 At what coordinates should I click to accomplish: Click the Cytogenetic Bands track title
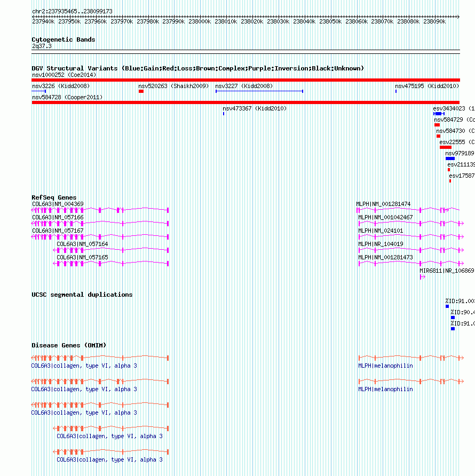click(x=64, y=39)
